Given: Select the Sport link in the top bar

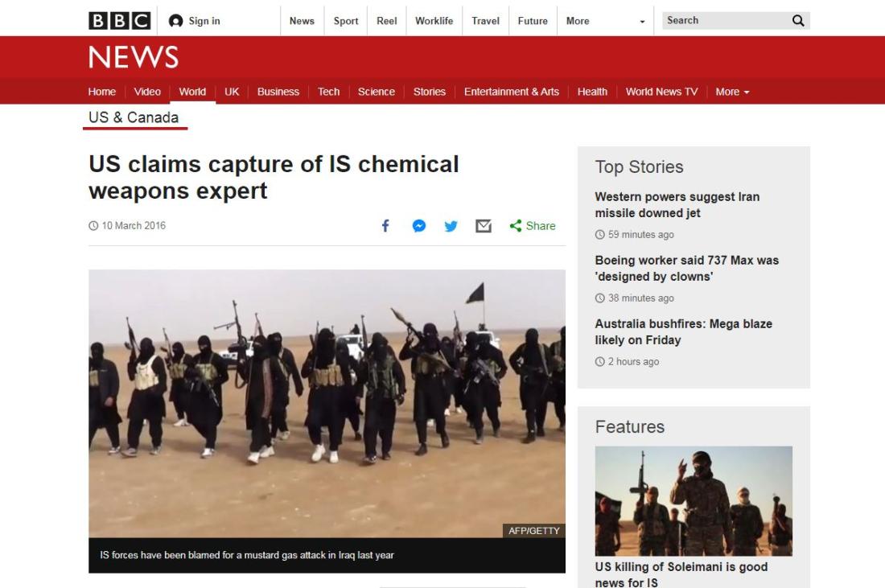Looking at the screenshot, I should tap(346, 21).
